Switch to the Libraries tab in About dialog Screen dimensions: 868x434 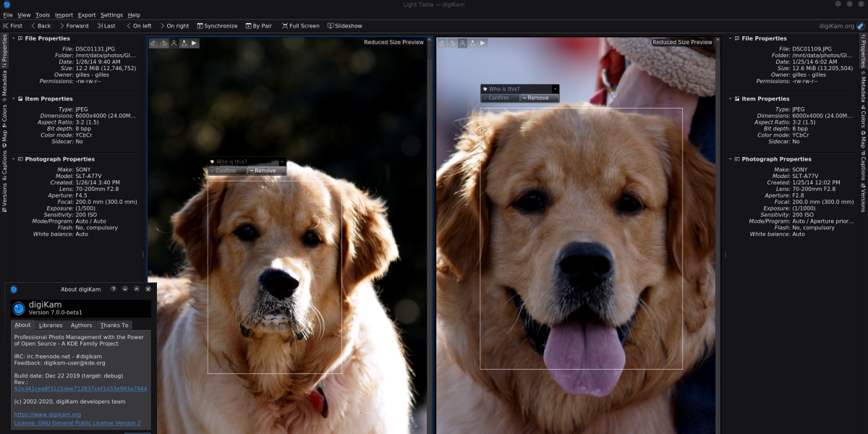point(51,325)
